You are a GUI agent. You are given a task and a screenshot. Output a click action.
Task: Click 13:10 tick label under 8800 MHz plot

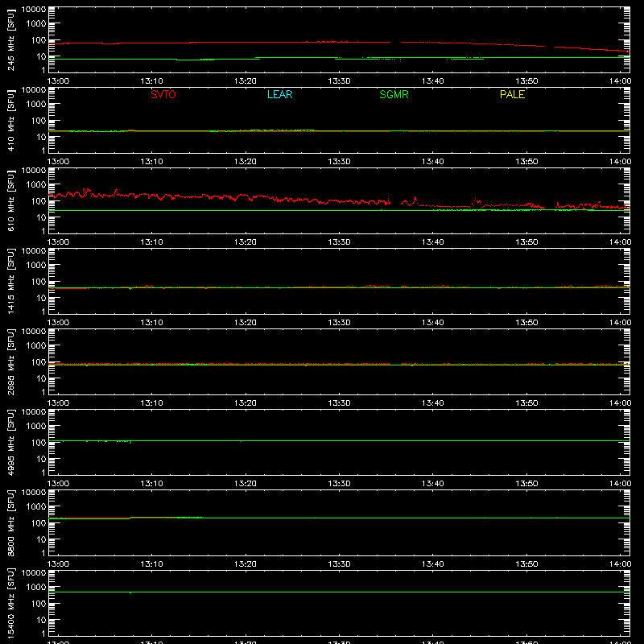pos(151,564)
